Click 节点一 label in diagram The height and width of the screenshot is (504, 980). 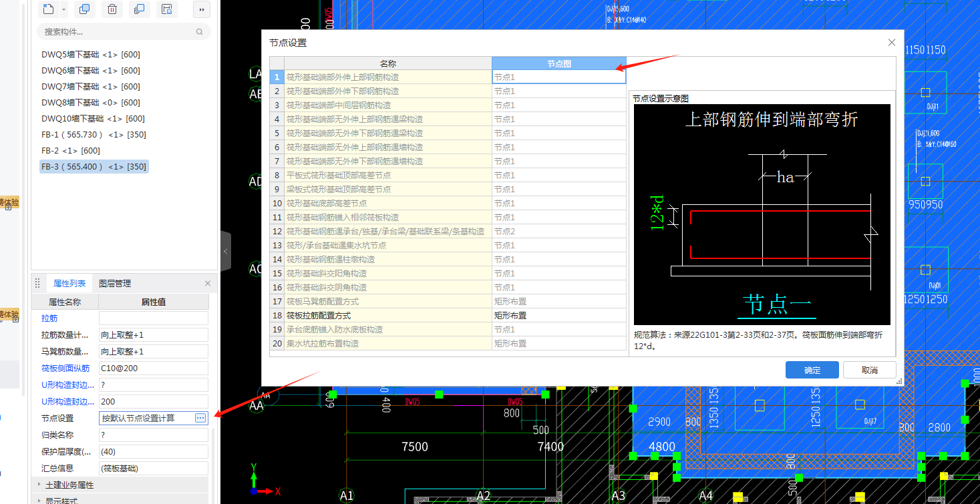point(778,304)
